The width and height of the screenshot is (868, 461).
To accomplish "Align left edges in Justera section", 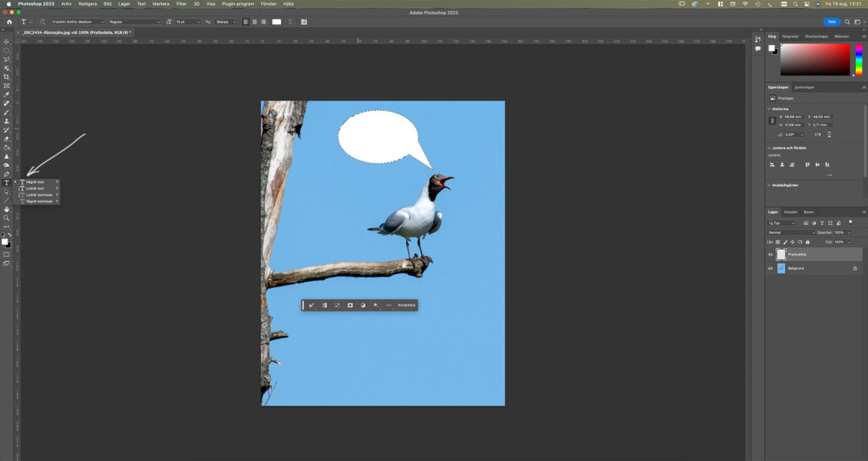I will point(772,165).
